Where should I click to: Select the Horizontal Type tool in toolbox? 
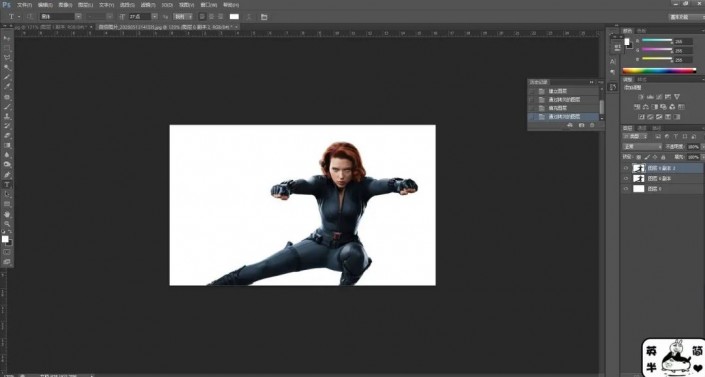[7, 184]
